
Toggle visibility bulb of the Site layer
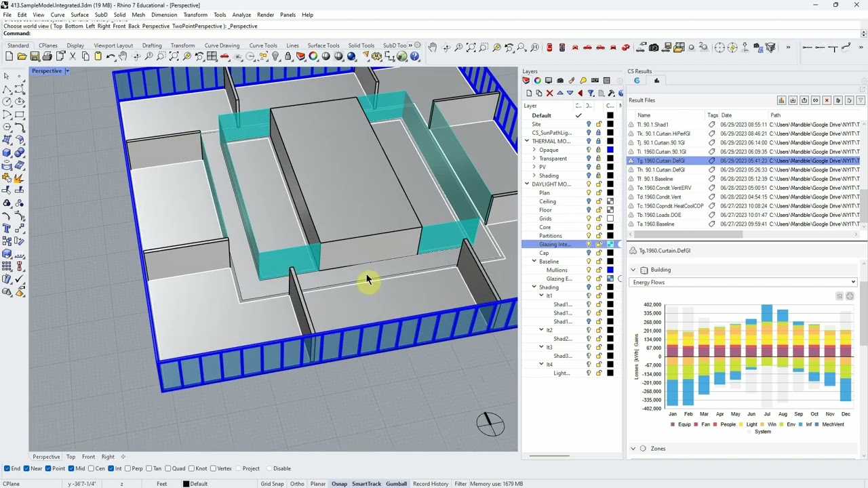(589, 124)
